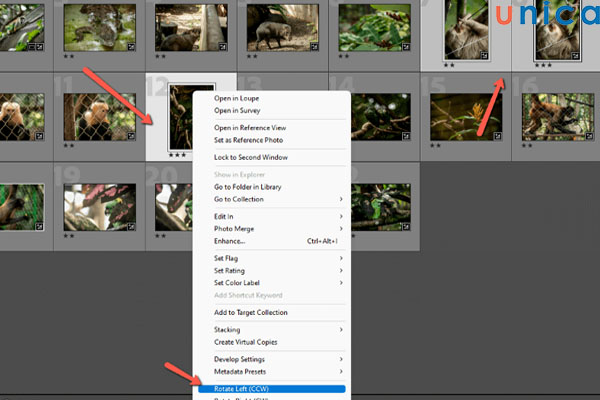The image size is (600, 400).
Task: Select Open in Reference View
Action: [250, 128]
